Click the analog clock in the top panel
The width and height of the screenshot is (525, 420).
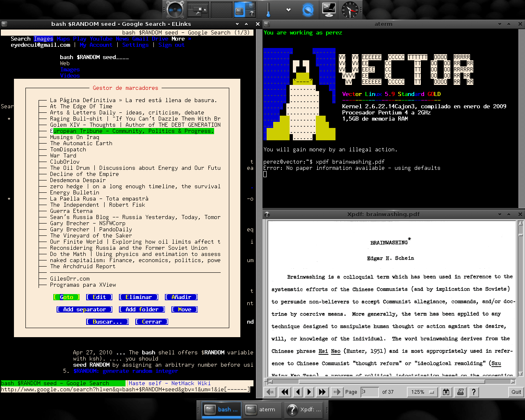350,10
